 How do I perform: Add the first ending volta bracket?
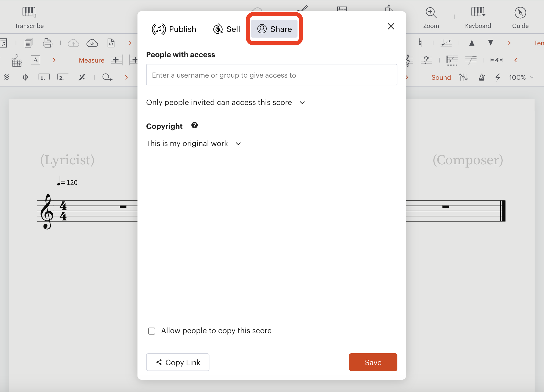(44, 77)
